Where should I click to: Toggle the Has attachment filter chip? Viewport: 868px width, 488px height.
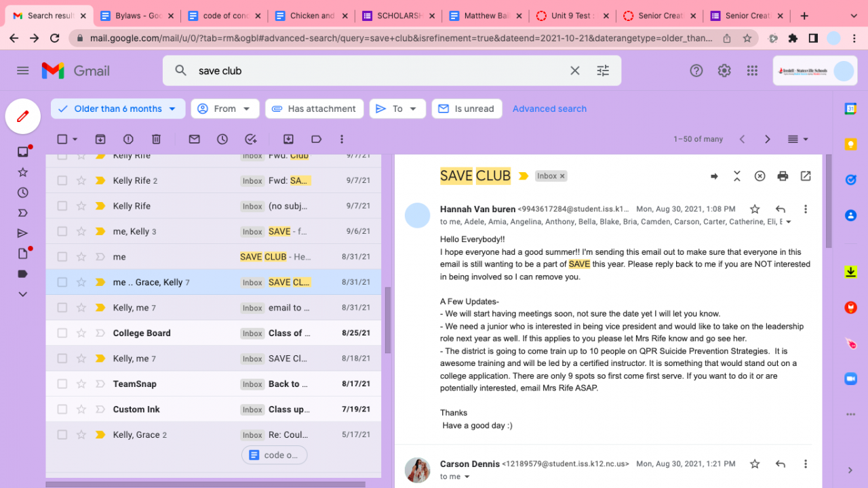click(x=314, y=108)
